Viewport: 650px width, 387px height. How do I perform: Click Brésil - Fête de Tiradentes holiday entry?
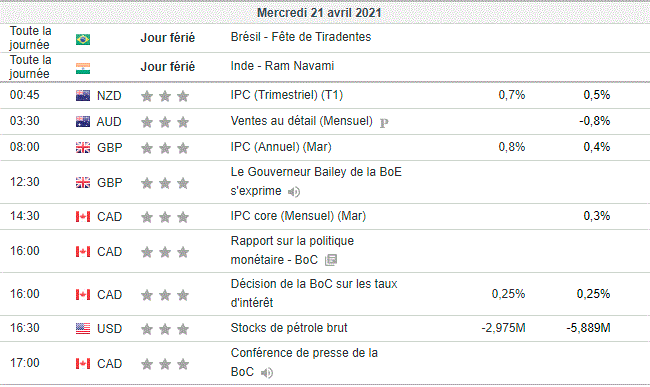[x=301, y=37]
